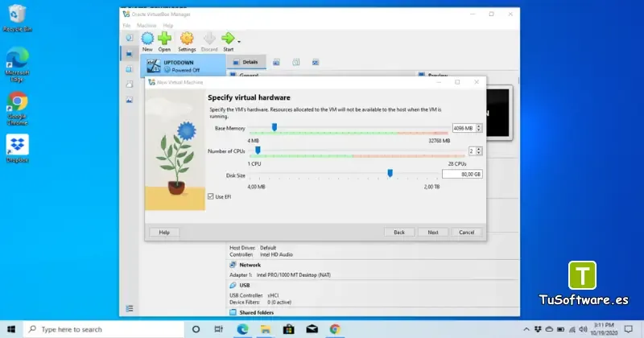Click the 4096 MB base memory field
The width and height of the screenshot is (644, 338).
(464, 128)
